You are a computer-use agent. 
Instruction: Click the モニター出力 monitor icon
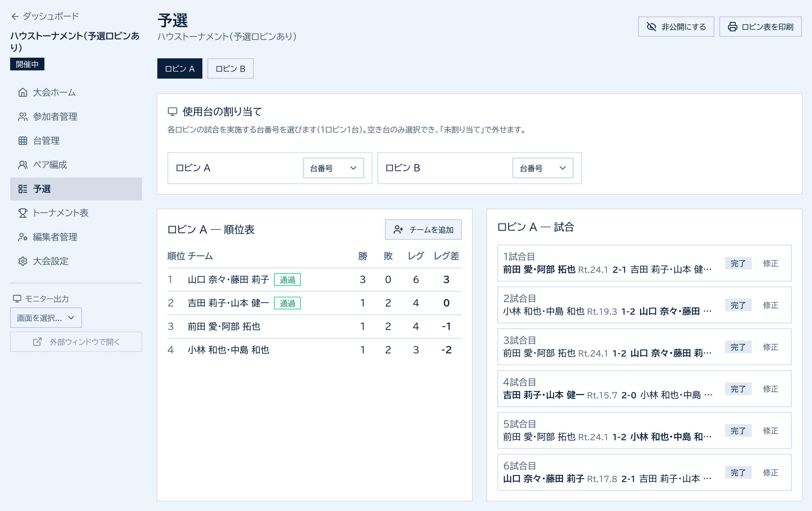click(17, 299)
